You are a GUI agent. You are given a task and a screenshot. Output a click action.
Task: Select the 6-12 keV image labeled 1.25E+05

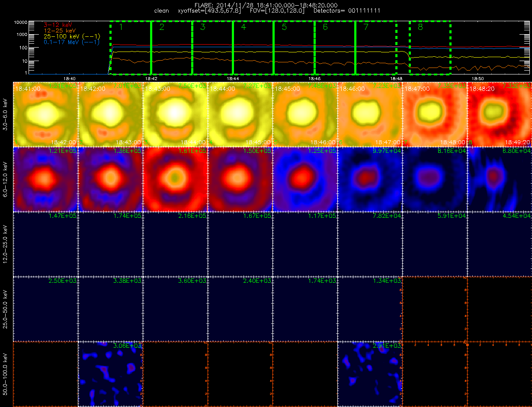(x=305, y=179)
